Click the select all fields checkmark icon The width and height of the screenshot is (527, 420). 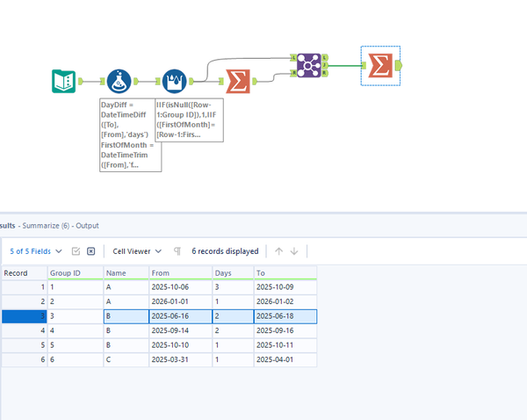pos(76,251)
